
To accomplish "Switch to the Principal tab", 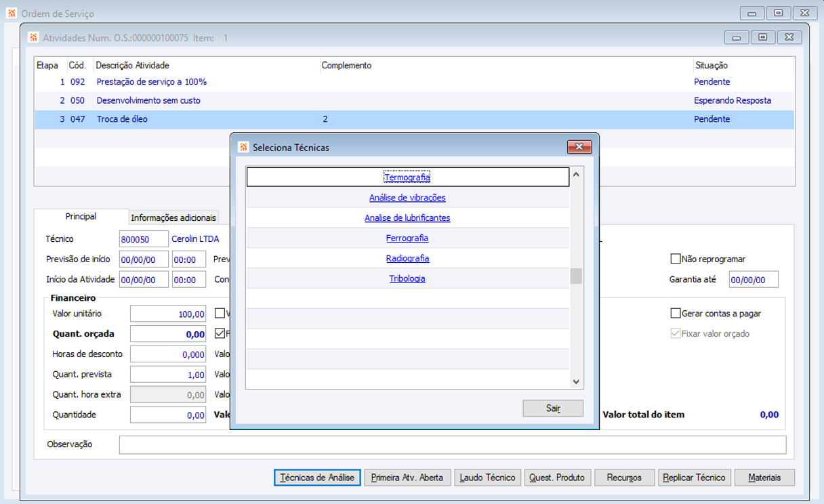I will pyautogui.click(x=81, y=217).
